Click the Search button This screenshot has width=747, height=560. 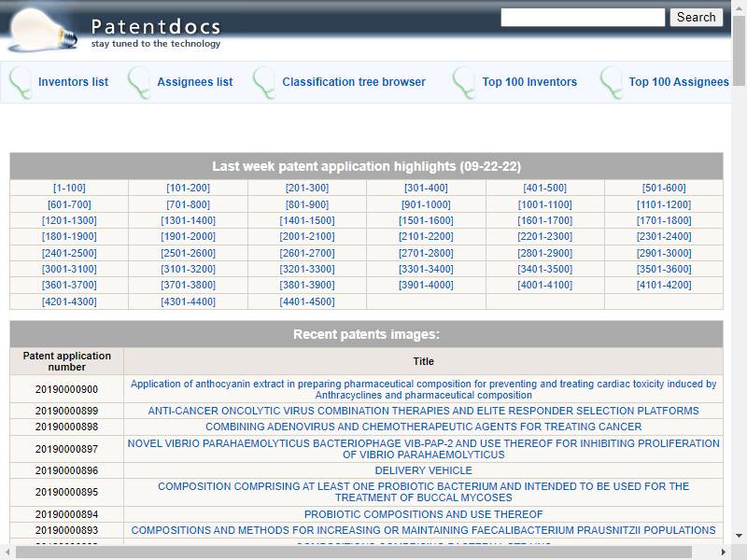coord(696,17)
